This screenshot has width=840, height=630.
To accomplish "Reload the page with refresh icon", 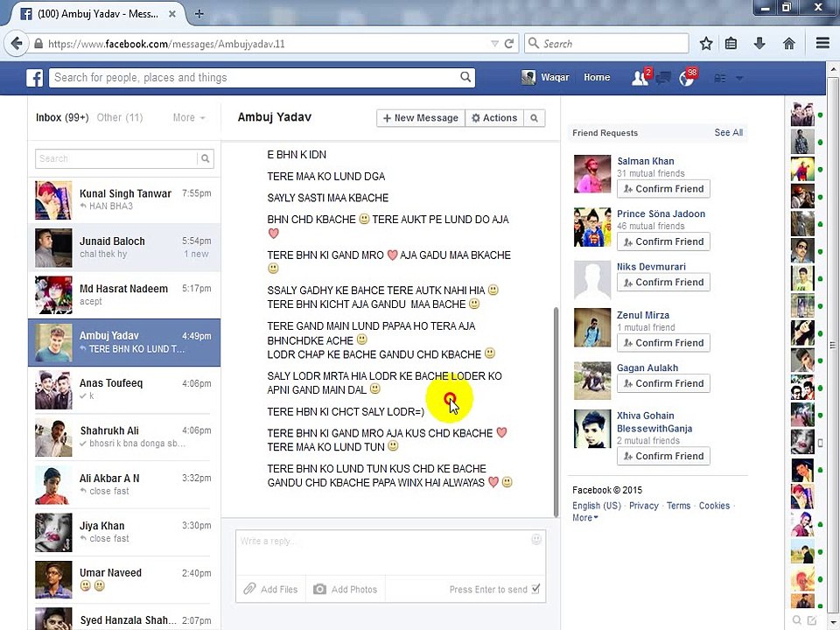I will 509,44.
